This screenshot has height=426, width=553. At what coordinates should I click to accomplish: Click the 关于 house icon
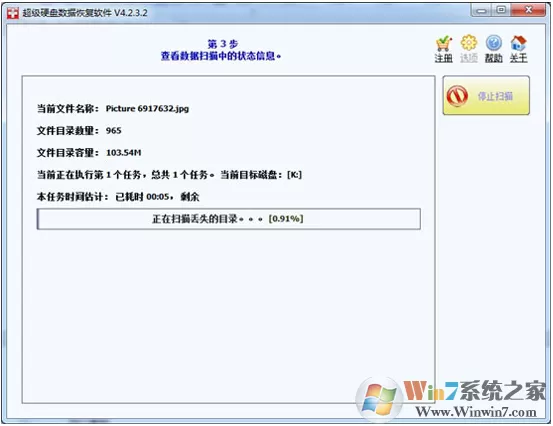pos(518,43)
